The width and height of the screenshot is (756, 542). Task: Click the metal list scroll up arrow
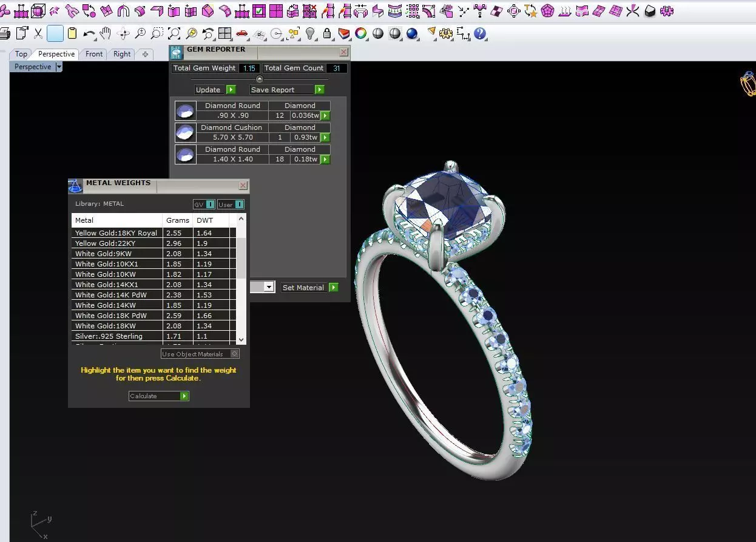241,218
